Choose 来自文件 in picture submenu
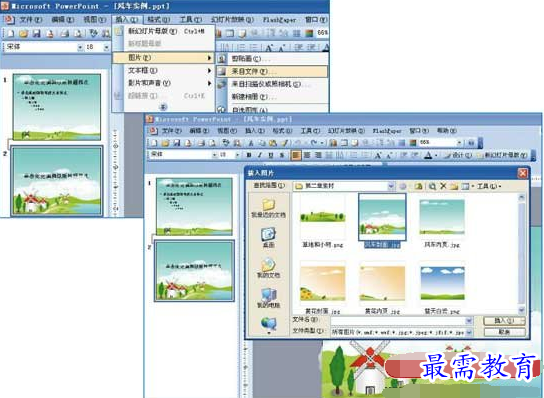Image resolution: width=544 pixels, height=398 pixels. [x=272, y=71]
